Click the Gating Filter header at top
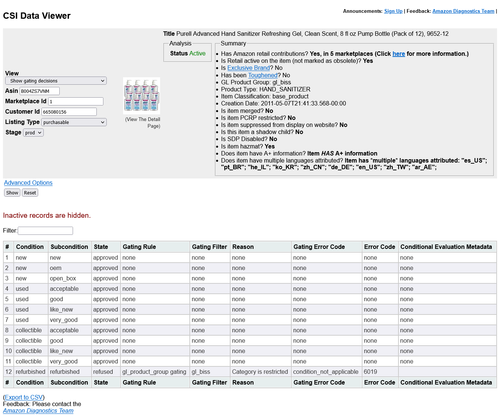 coord(209,247)
